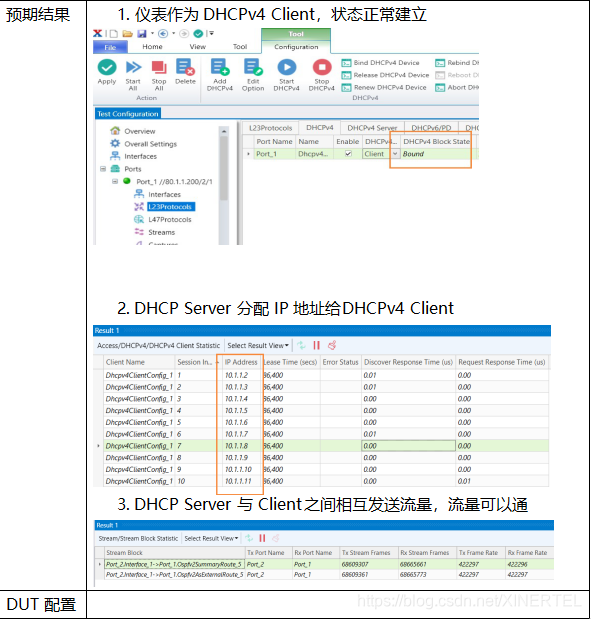
Task: Switch to the DHCPv4 Server tab
Action: point(372,128)
